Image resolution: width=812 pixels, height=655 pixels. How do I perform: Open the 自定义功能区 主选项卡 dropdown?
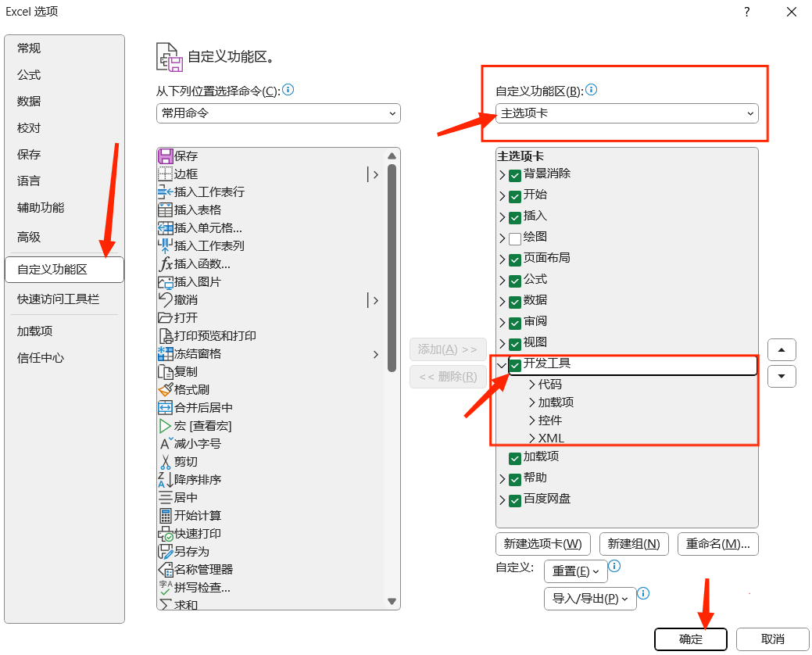click(627, 113)
